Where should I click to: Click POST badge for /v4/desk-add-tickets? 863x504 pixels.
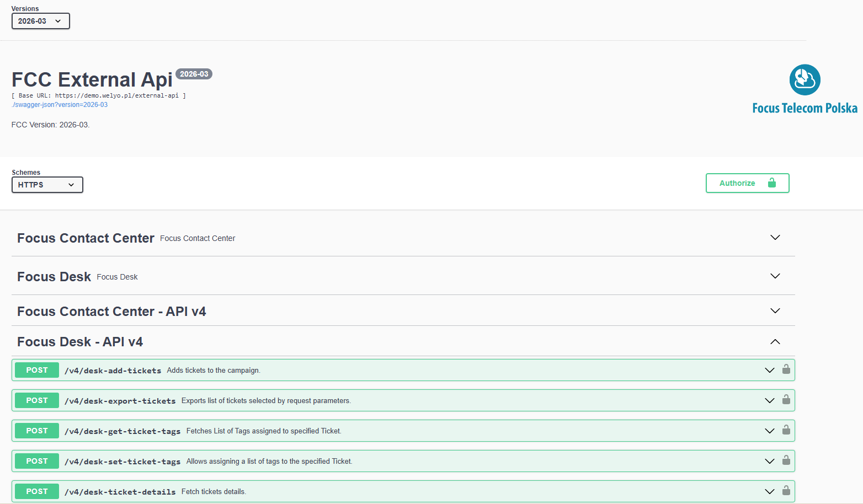click(x=37, y=370)
